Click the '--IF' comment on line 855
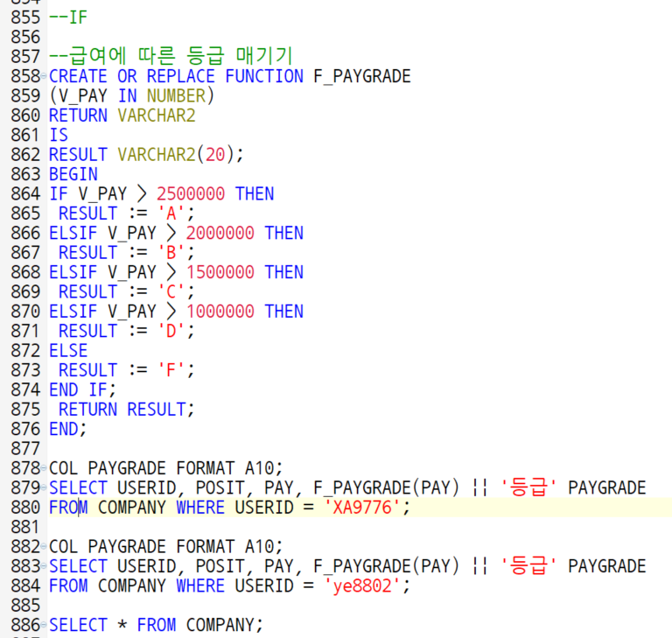The height and width of the screenshot is (638, 672). [x=68, y=18]
